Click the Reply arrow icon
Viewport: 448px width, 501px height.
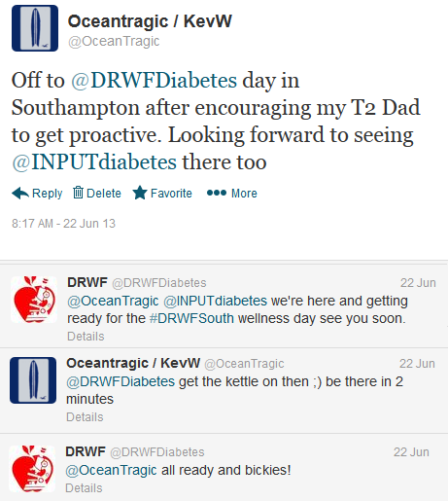(20, 193)
